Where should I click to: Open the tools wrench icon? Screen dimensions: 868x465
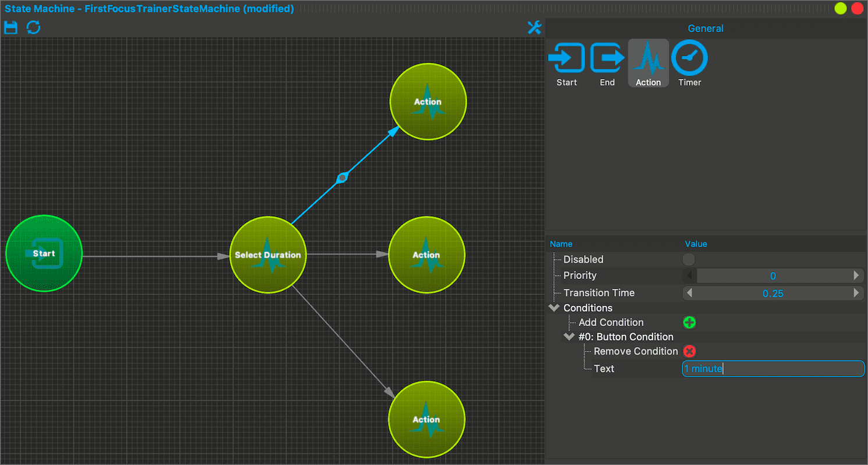(534, 27)
